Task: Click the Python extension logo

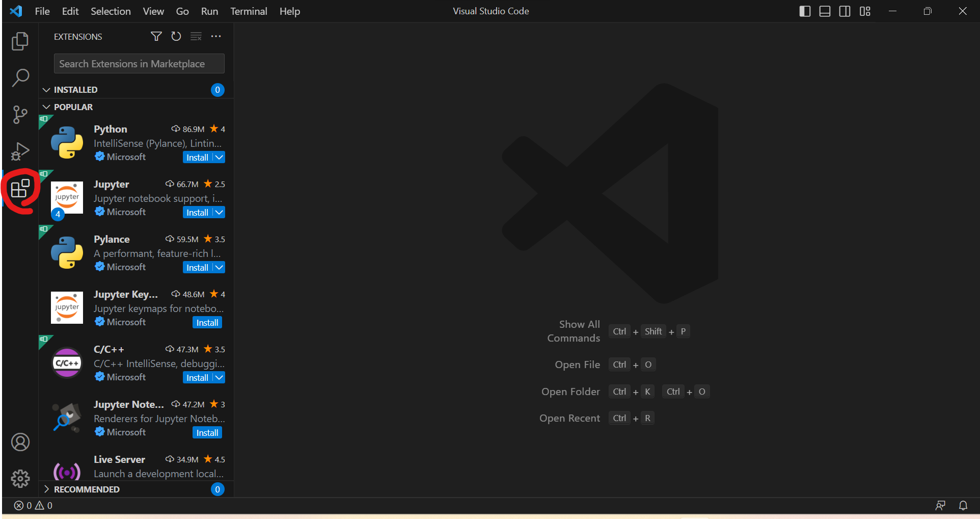Action: 67,143
